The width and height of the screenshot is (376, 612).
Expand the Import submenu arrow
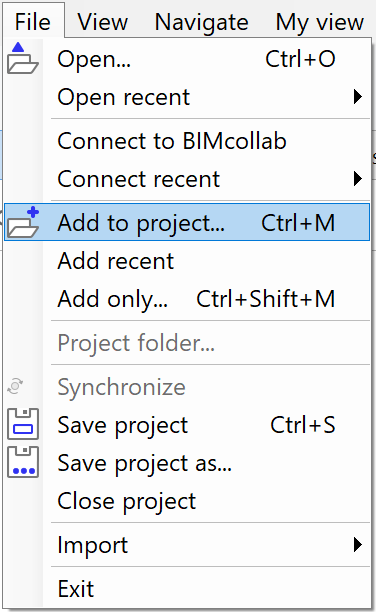[x=357, y=544]
